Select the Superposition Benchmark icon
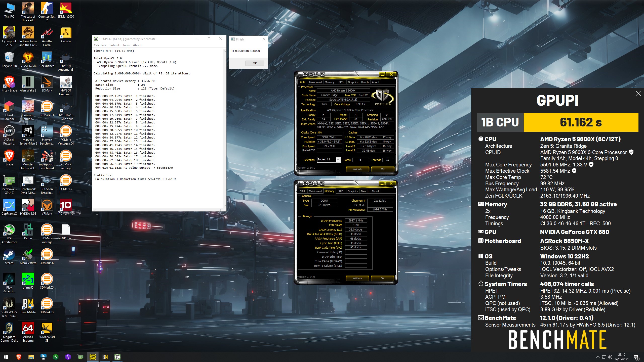The image size is (644, 362). click(x=47, y=160)
